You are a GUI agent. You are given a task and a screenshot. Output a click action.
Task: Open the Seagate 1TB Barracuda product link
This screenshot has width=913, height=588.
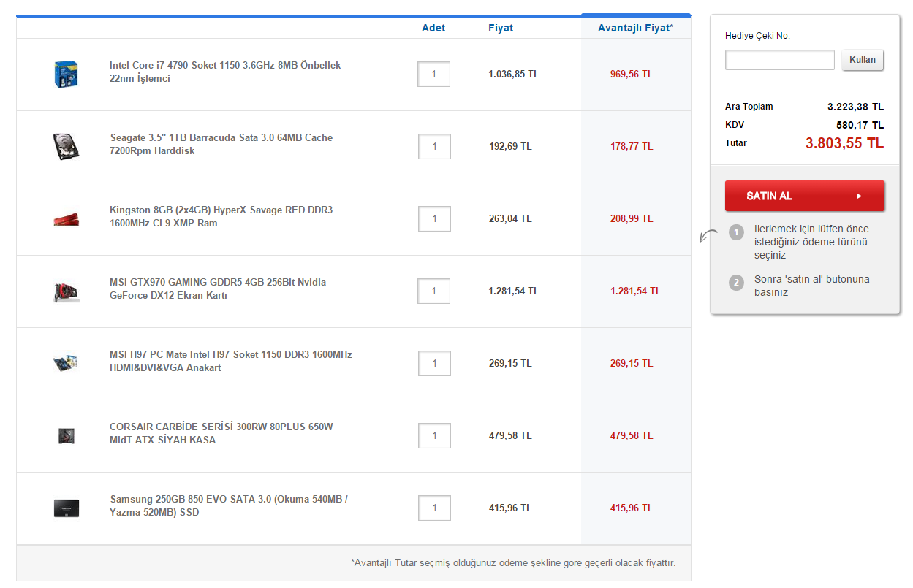coord(221,144)
